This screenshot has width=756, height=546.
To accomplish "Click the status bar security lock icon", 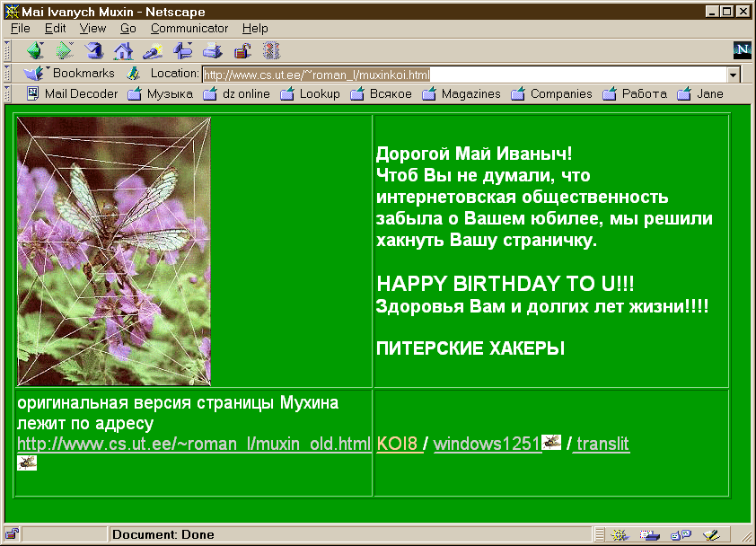I will click(x=12, y=534).
